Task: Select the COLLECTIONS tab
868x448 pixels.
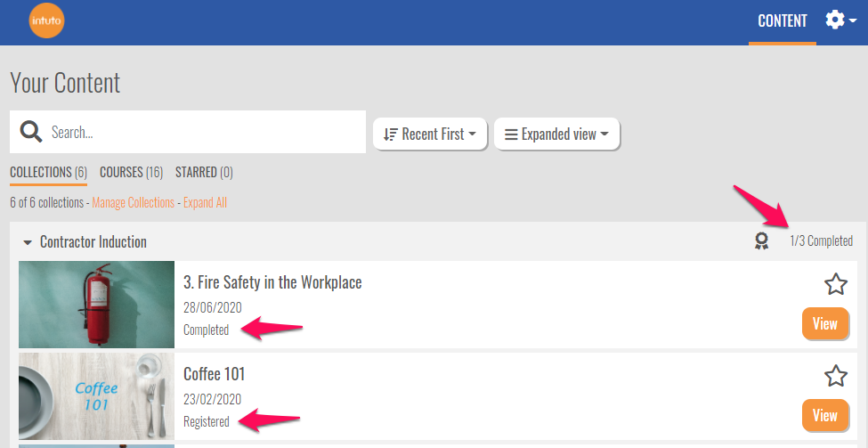Action: click(48, 172)
